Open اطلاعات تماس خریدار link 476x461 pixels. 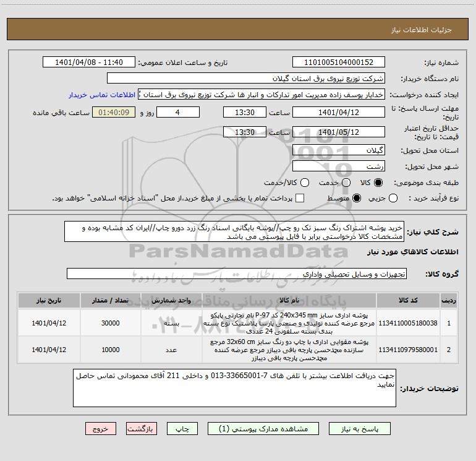coord(102,95)
